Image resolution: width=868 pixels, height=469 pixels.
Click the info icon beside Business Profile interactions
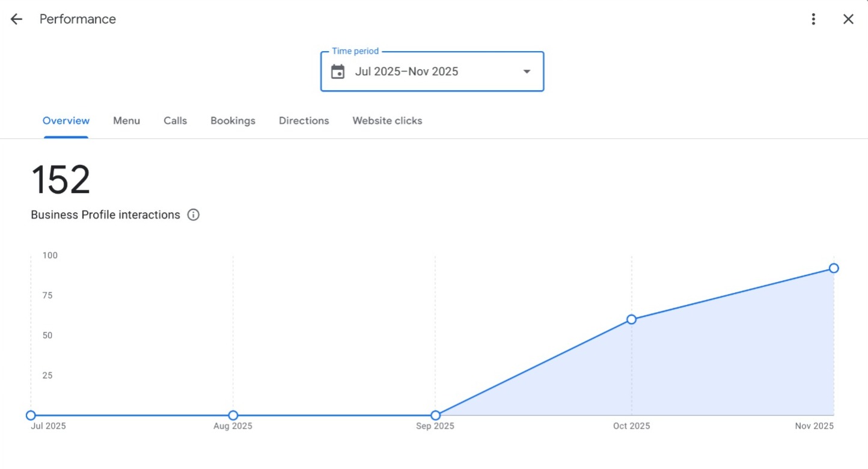coord(193,215)
